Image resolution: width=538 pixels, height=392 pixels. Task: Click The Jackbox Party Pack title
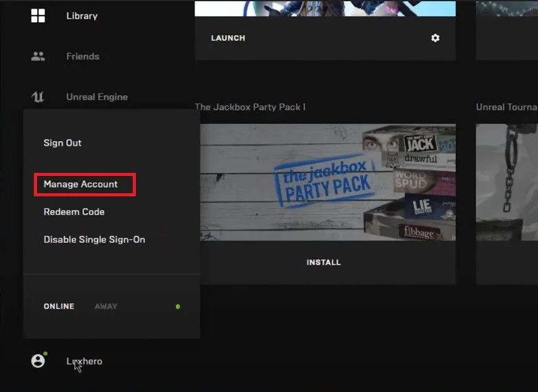pos(250,107)
